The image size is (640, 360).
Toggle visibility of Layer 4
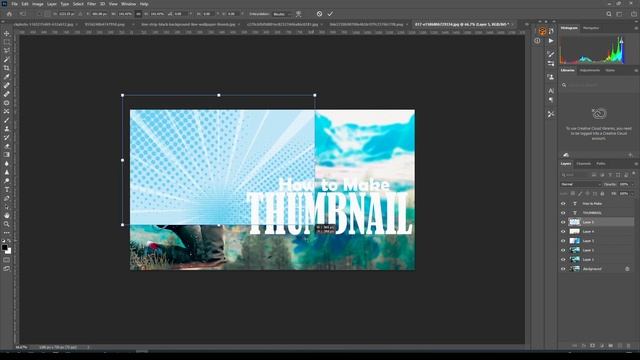[563, 231]
